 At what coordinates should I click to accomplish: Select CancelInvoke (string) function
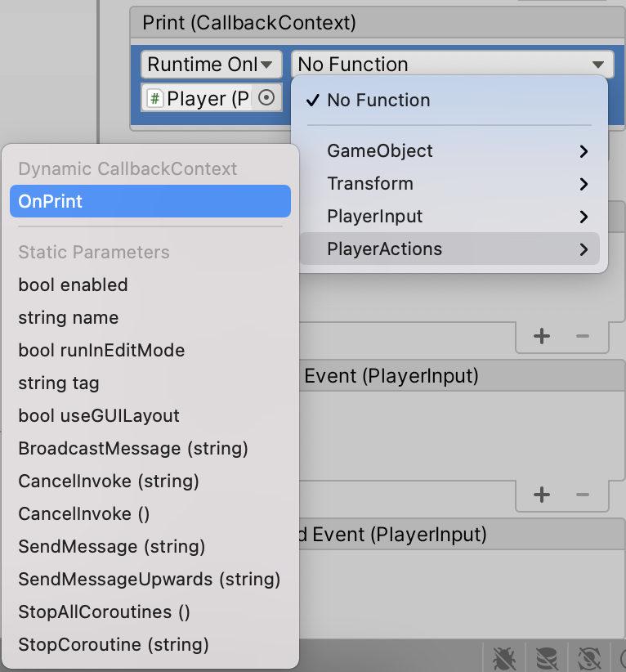click(150, 481)
